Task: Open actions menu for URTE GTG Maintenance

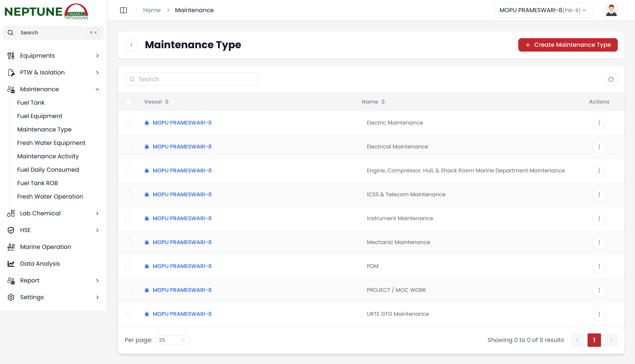Action: point(599,314)
